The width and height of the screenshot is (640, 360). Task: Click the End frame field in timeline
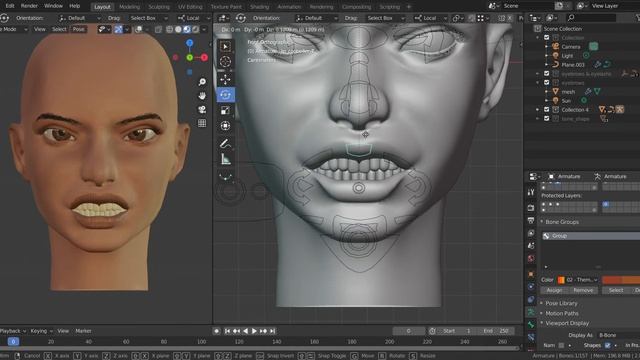coord(496,331)
